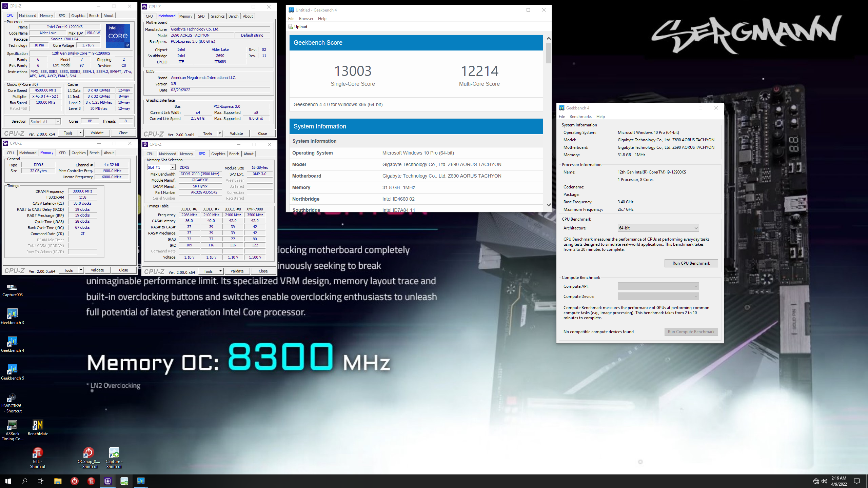Open Slot #1 dropdown in SPD window
868x488 pixels.
coord(161,167)
